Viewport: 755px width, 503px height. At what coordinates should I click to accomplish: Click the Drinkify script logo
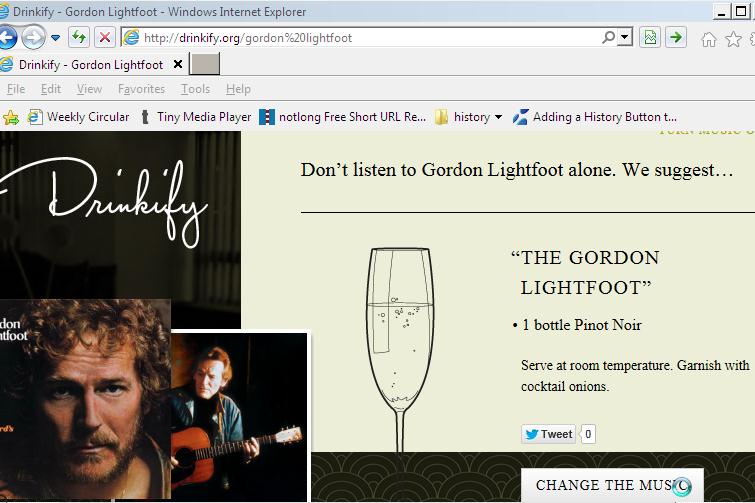pos(104,203)
